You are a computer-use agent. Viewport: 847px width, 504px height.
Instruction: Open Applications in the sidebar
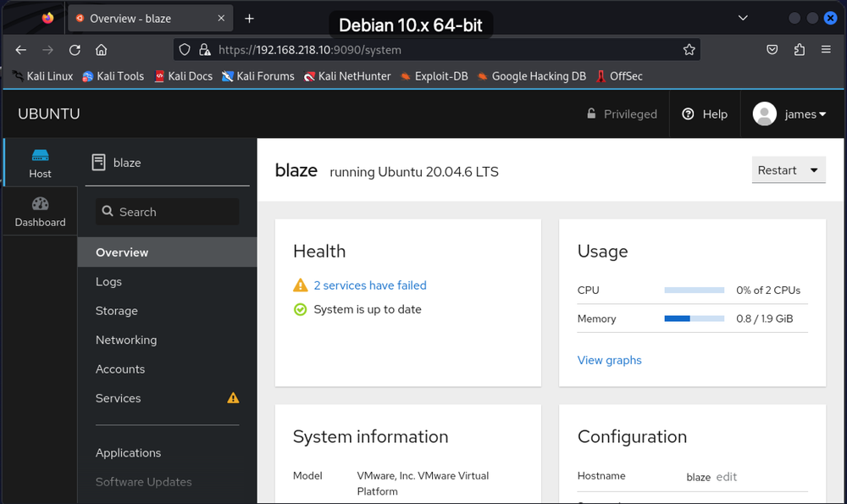click(168, 452)
